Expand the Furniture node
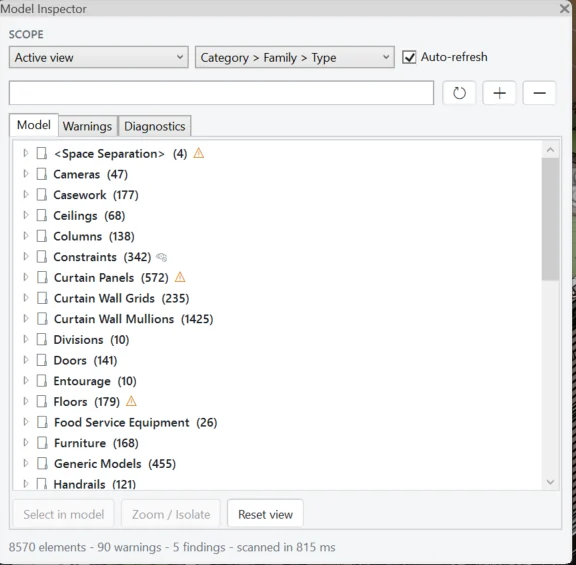 coord(25,442)
